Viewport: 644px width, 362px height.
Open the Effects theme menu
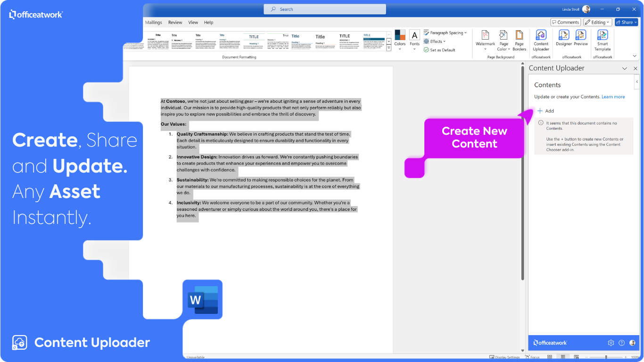[x=434, y=41]
